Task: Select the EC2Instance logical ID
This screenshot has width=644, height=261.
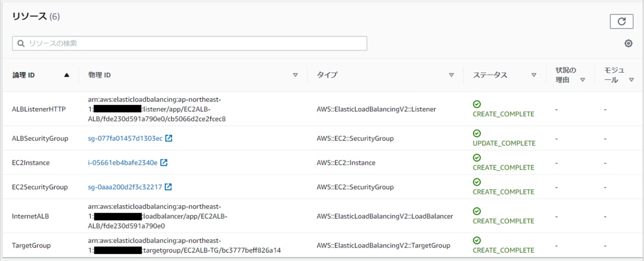Action: coord(31,163)
